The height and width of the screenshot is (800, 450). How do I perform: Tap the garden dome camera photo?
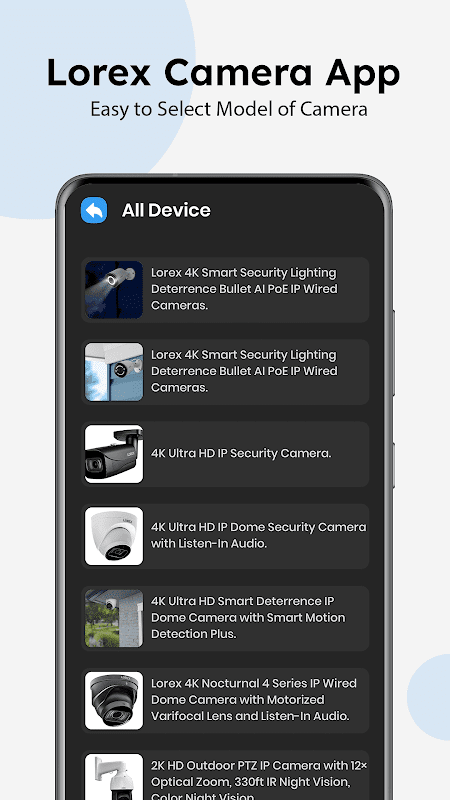[114, 618]
